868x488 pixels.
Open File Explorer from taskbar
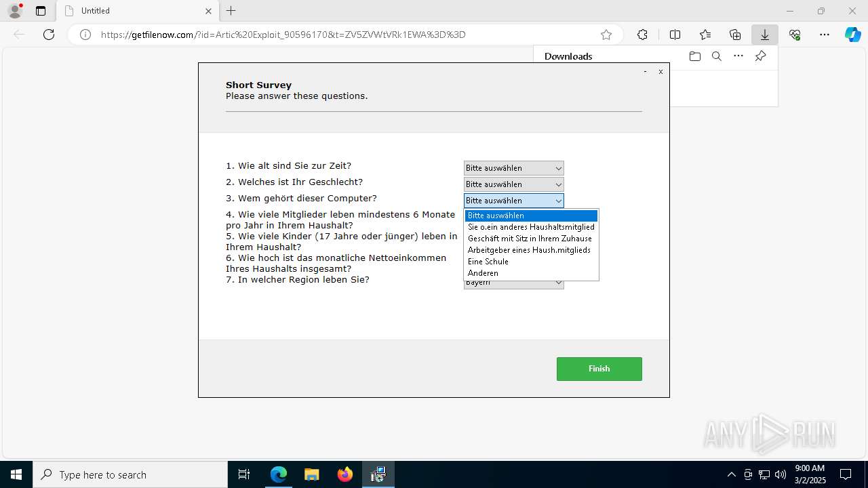pos(311,474)
